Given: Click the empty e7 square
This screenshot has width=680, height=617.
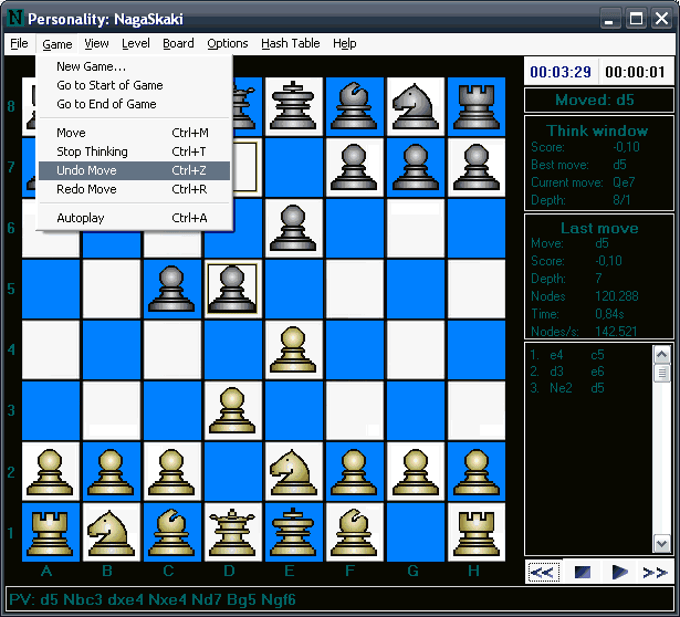Looking at the screenshot, I should click(294, 167).
